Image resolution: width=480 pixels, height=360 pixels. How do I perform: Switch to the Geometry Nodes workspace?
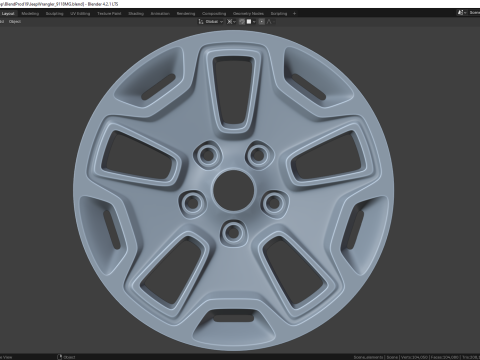pos(248,14)
